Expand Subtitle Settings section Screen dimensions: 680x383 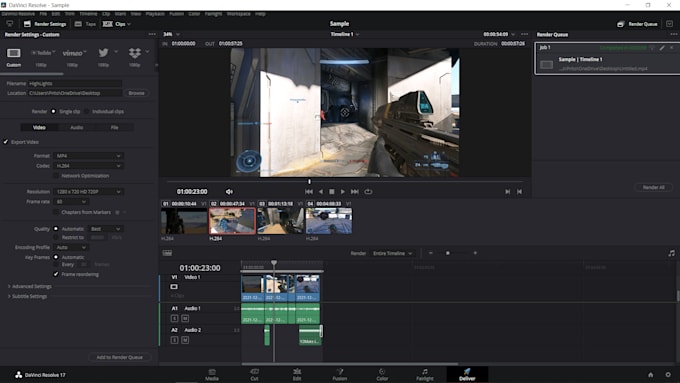(x=27, y=296)
